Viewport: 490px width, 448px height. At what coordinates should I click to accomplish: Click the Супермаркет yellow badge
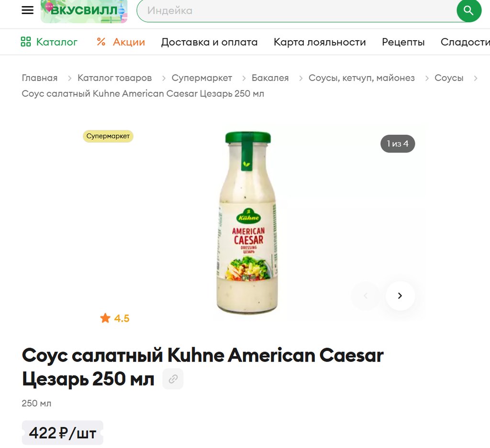pyautogui.click(x=108, y=136)
